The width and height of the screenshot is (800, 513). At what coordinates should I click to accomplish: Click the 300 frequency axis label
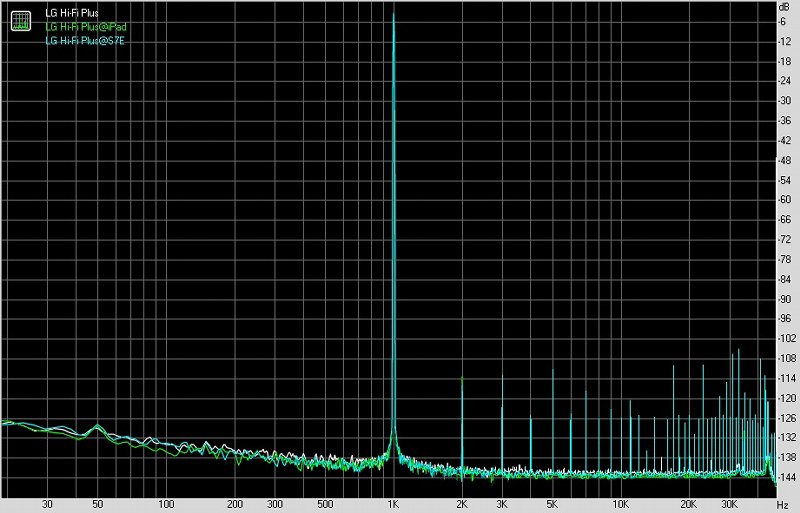[x=274, y=504]
